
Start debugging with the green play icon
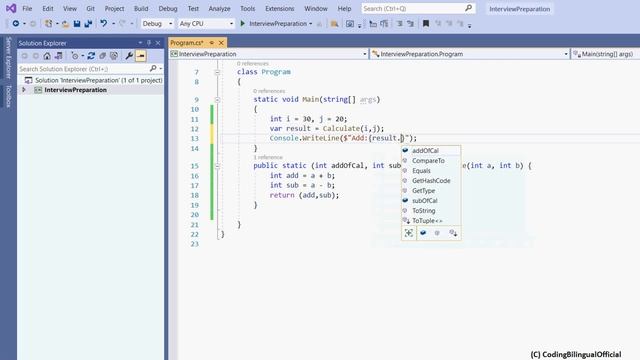[x=242, y=24]
